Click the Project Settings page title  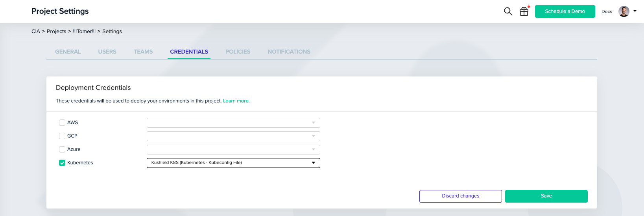coord(60,11)
